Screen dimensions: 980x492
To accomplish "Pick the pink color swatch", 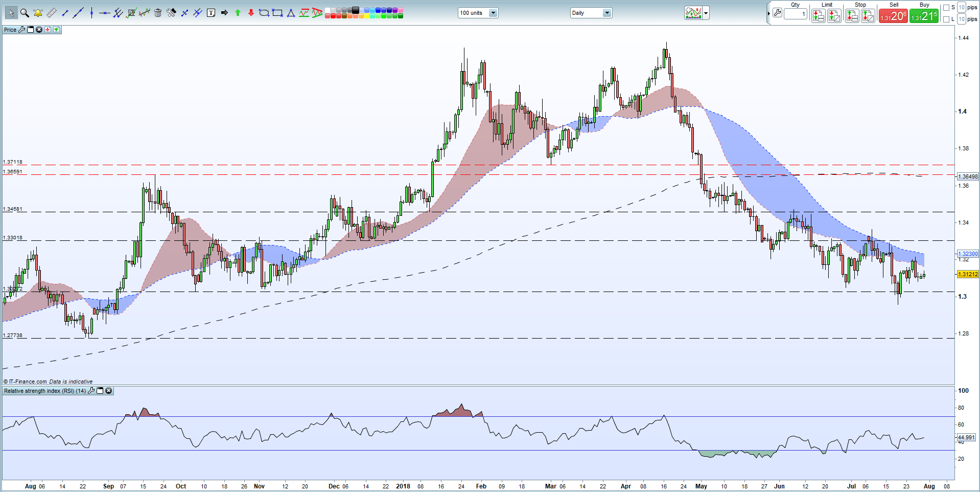I will [x=400, y=10].
